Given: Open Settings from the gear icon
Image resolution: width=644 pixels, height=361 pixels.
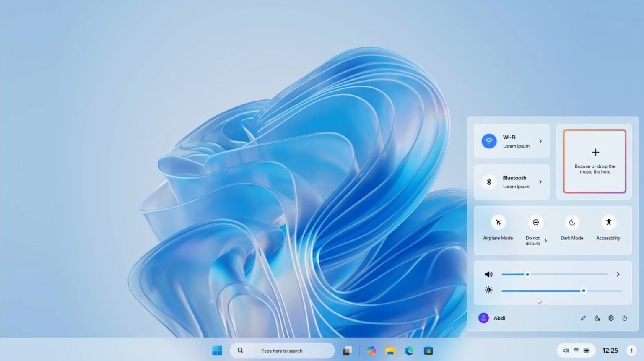Looking at the screenshot, I should (x=611, y=318).
